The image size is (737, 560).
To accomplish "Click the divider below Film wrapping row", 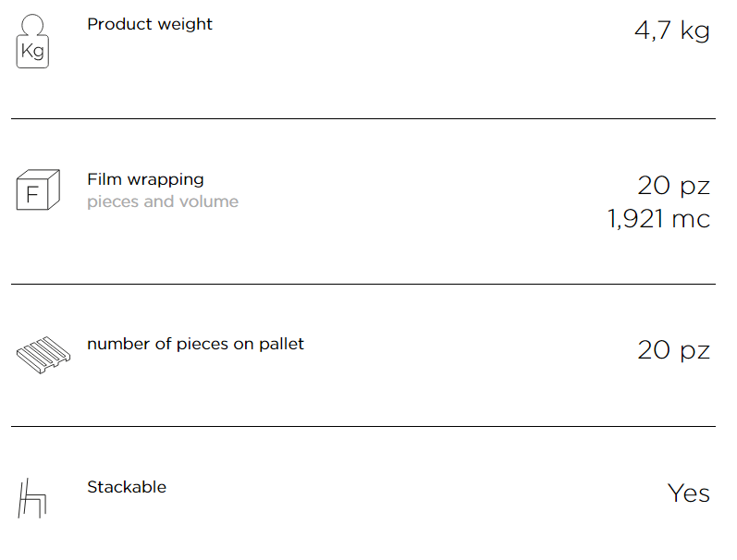I will click(x=363, y=284).
